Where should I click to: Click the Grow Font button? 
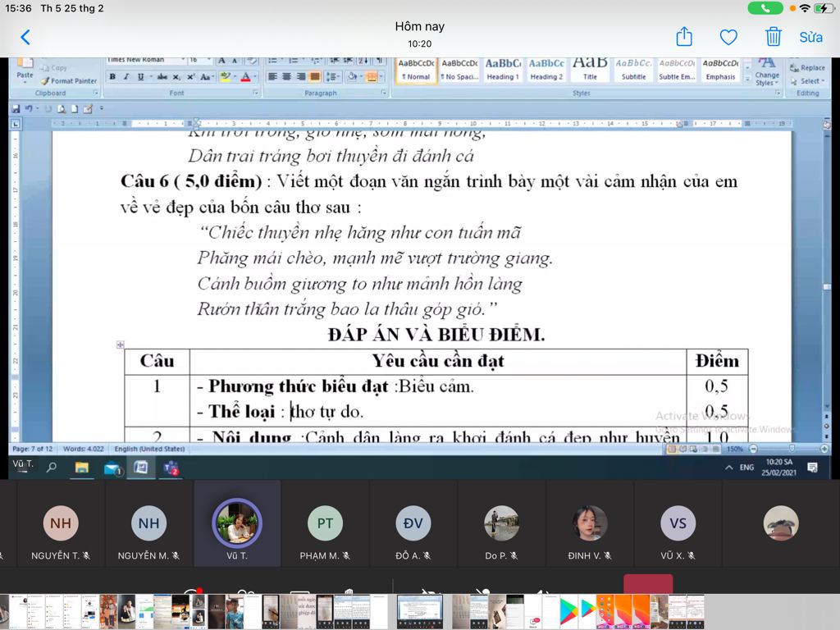tap(221, 61)
